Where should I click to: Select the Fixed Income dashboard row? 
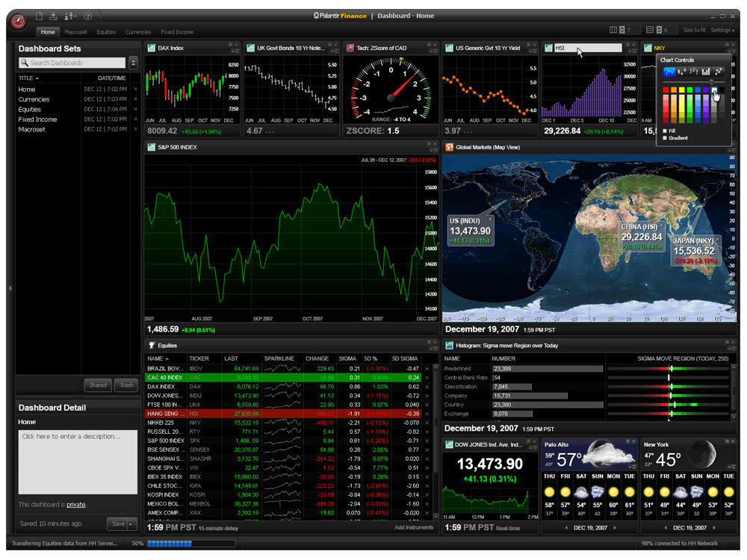(78, 119)
